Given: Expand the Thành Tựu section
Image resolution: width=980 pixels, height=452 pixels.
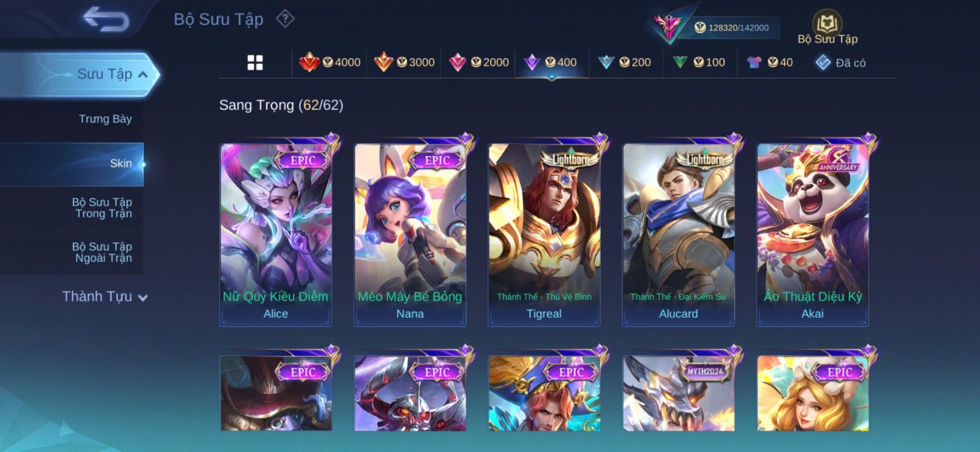Looking at the screenshot, I should [x=105, y=296].
